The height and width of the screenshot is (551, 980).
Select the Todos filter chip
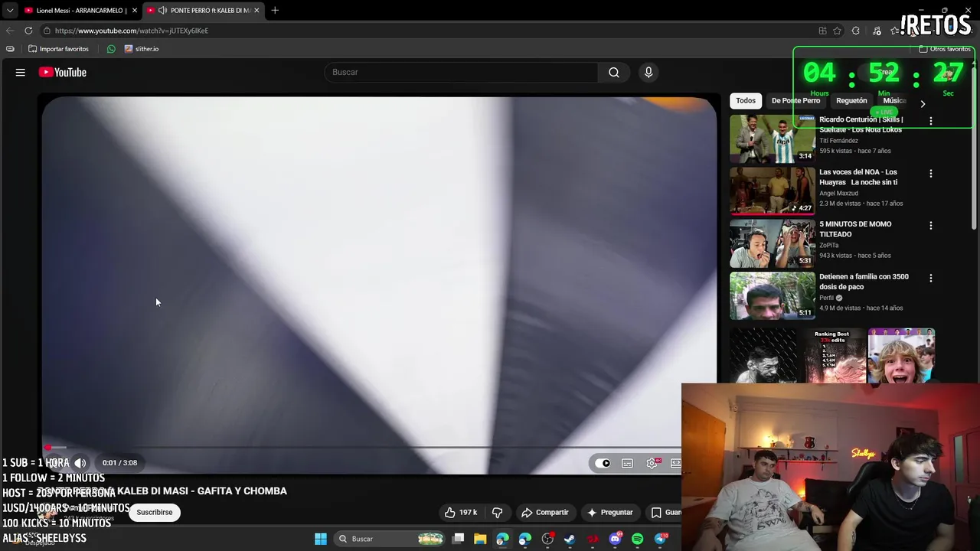pyautogui.click(x=746, y=100)
